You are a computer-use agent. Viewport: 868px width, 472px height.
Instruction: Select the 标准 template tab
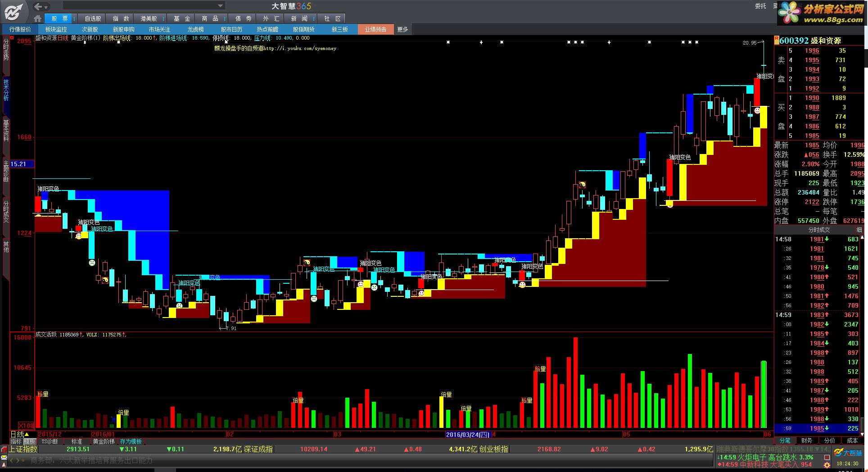[x=77, y=442]
